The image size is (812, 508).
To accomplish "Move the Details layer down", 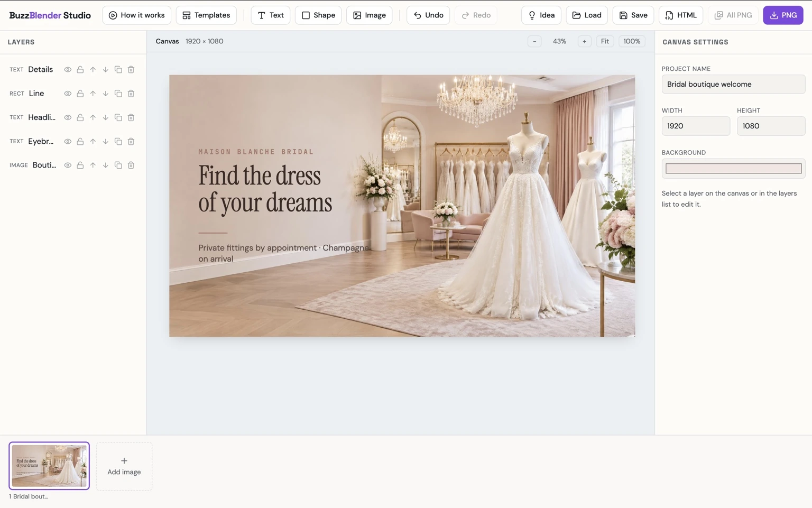I will pos(106,70).
